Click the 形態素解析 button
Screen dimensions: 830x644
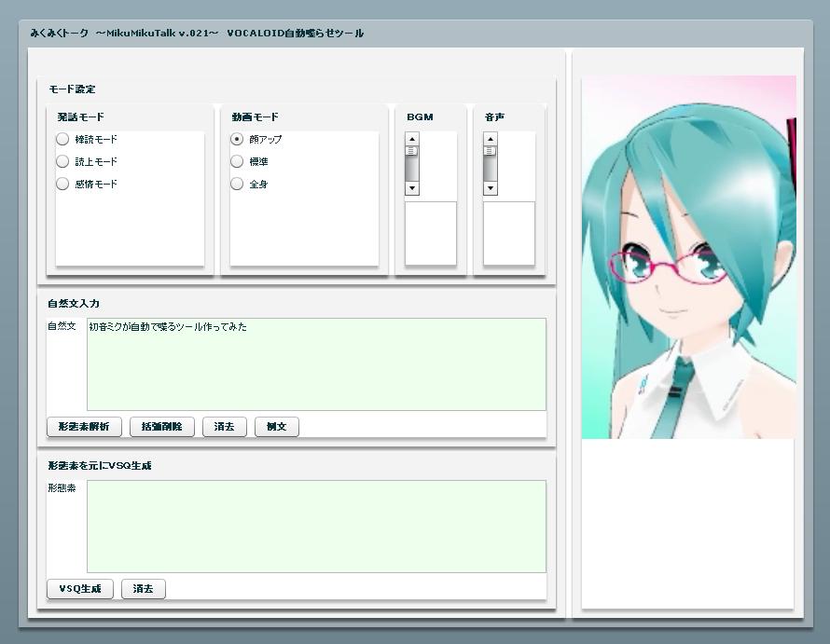pyautogui.click(x=84, y=427)
